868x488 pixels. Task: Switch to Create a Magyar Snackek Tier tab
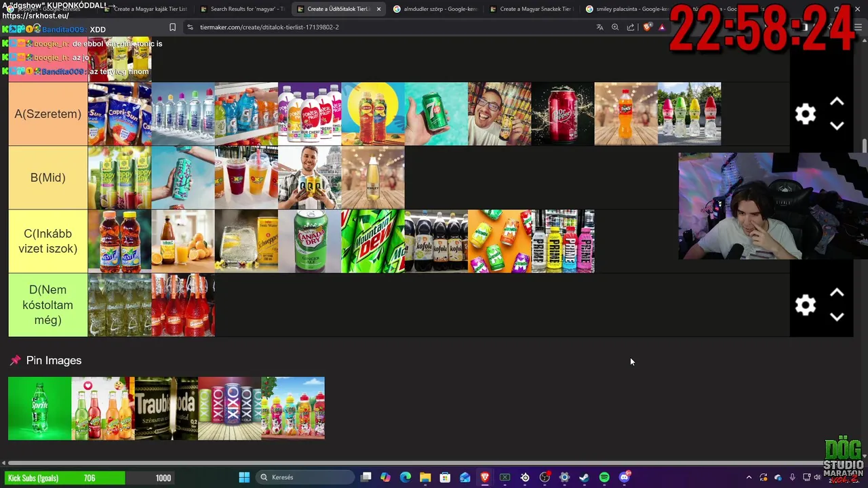[x=531, y=9]
